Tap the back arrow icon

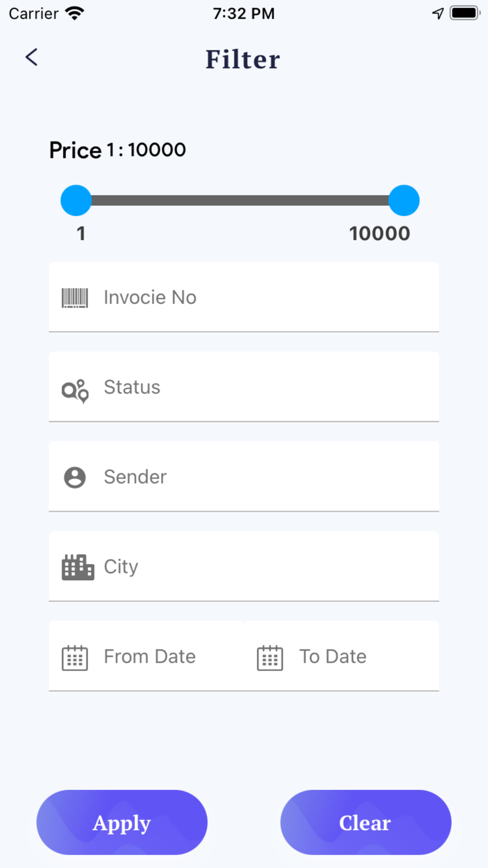click(x=32, y=58)
